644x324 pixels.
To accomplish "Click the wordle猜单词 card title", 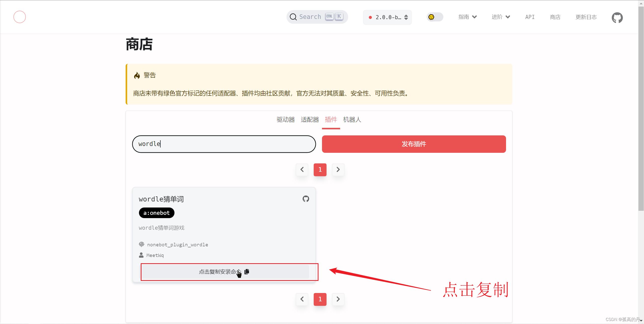I will (161, 199).
